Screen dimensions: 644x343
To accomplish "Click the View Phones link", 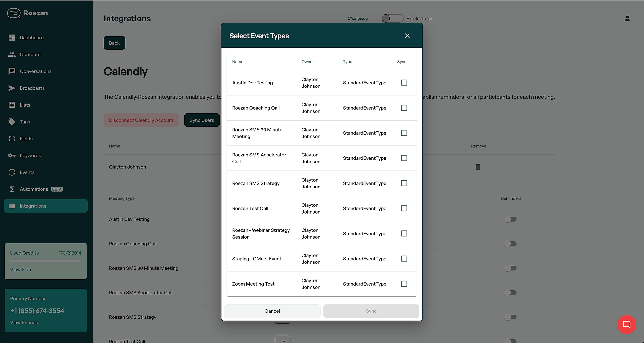I will pyautogui.click(x=24, y=323).
